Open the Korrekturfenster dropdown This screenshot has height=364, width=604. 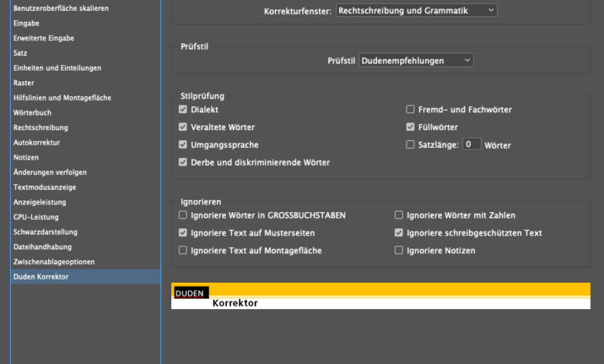tap(417, 10)
